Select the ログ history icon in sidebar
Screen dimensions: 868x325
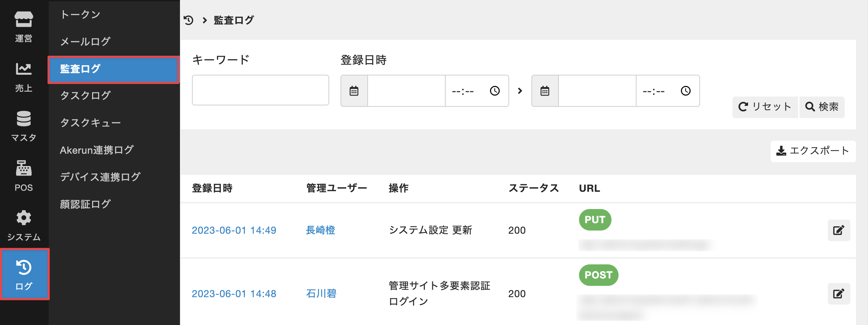[x=24, y=275]
